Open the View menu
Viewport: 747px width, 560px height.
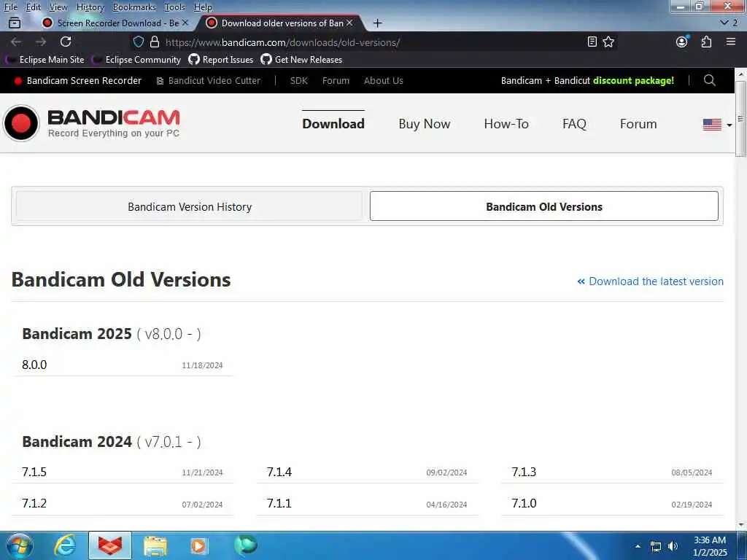pos(58,7)
